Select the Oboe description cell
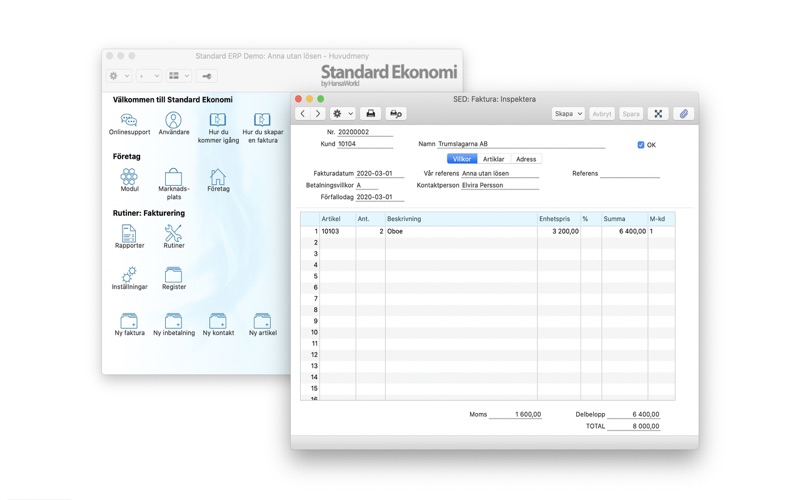Screen dimensions: 800x500 click(x=461, y=231)
